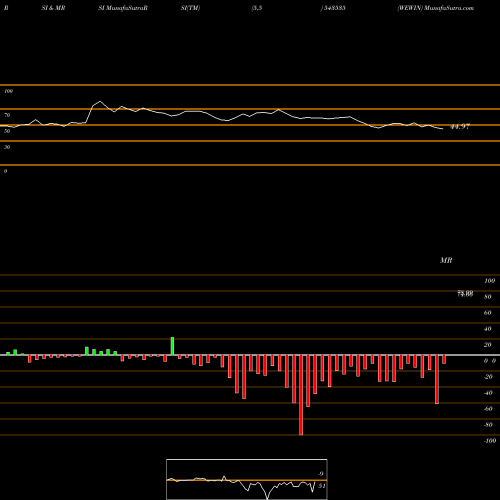Click the (WEWIN) MunafaSutra.com header text
The height and width of the screenshot is (500, 500).
tap(435, 8)
